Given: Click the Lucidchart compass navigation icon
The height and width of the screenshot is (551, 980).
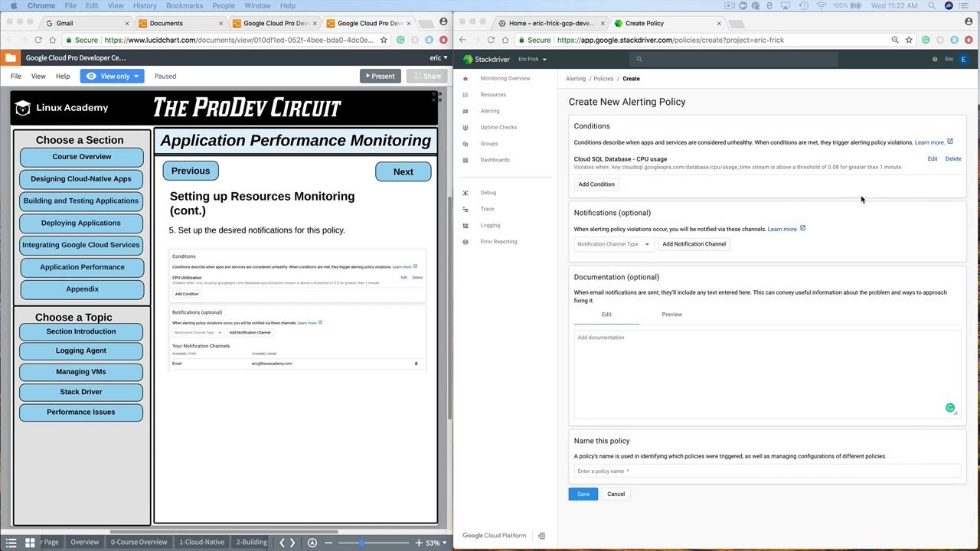Looking at the screenshot, I should 312,543.
